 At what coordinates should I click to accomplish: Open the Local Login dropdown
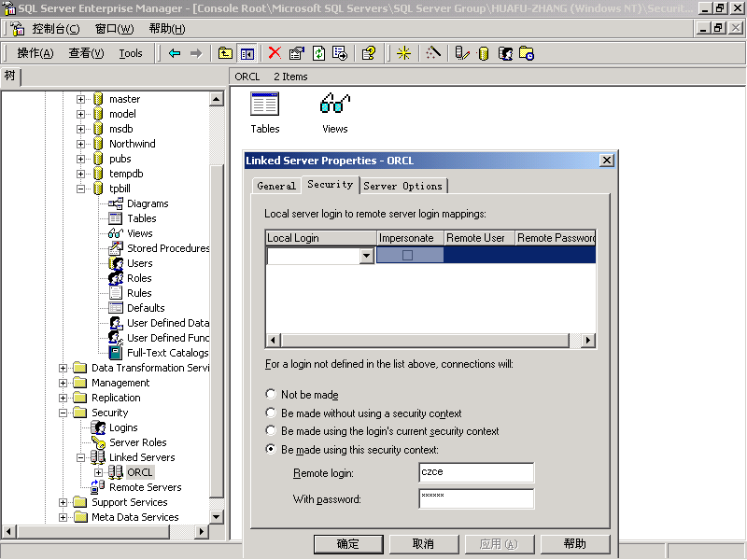[366, 256]
